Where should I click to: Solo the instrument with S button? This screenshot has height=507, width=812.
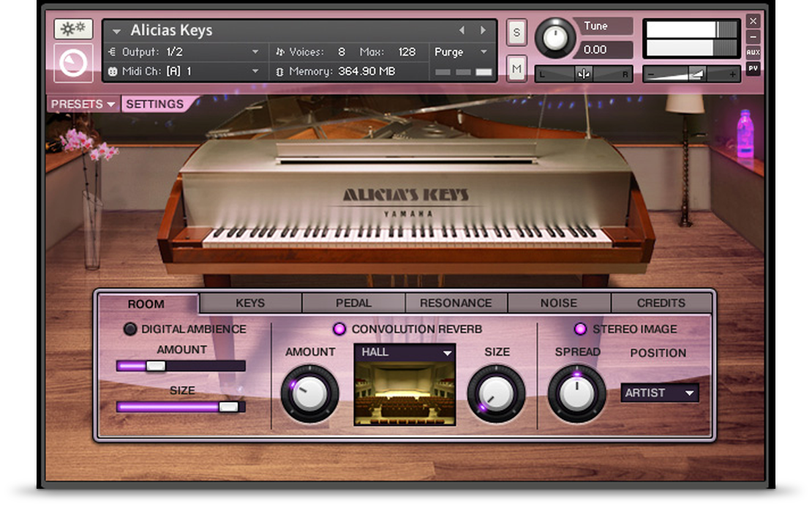[516, 33]
